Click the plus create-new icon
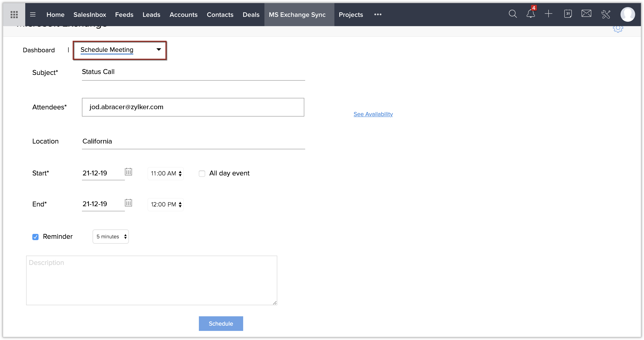This screenshot has height=340, width=644. (549, 14)
